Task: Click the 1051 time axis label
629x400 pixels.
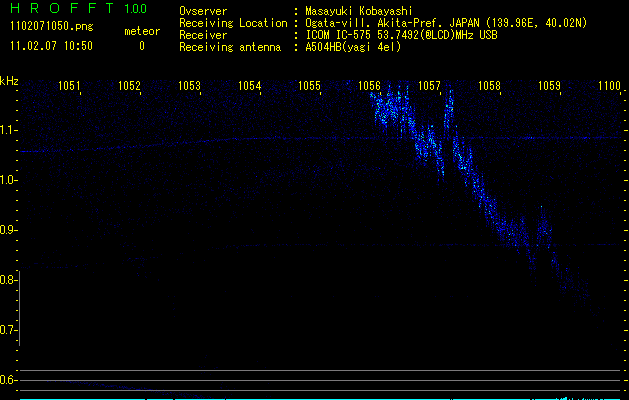Action: pos(69,86)
